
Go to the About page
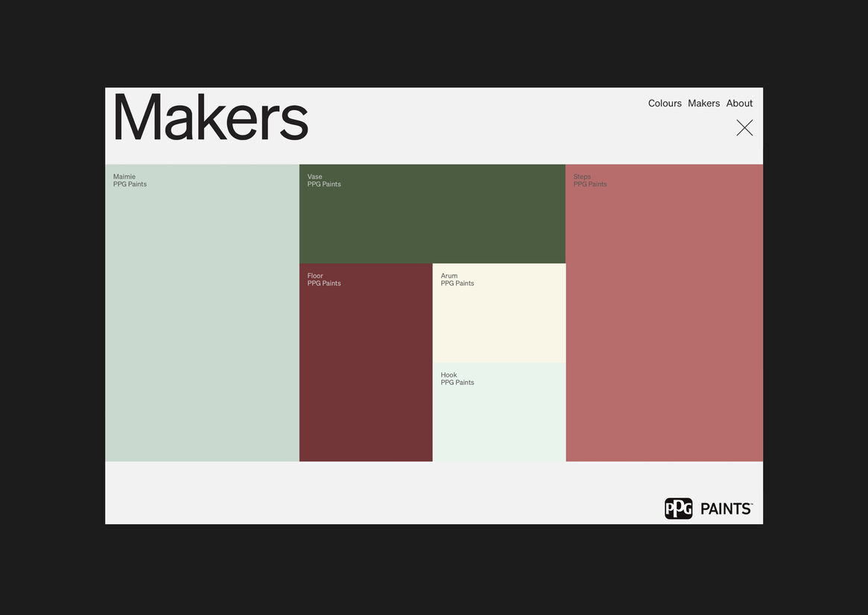pos(739,103)
